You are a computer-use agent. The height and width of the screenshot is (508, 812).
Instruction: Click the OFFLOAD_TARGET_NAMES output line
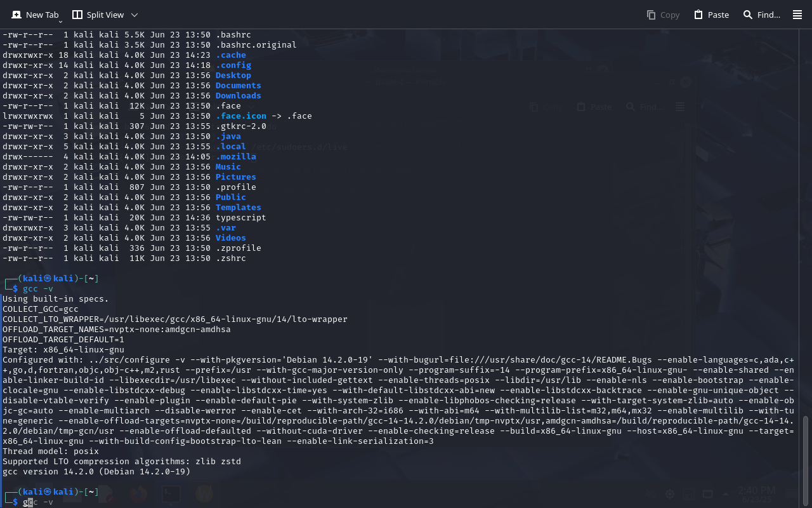click(x=117, y=330)
